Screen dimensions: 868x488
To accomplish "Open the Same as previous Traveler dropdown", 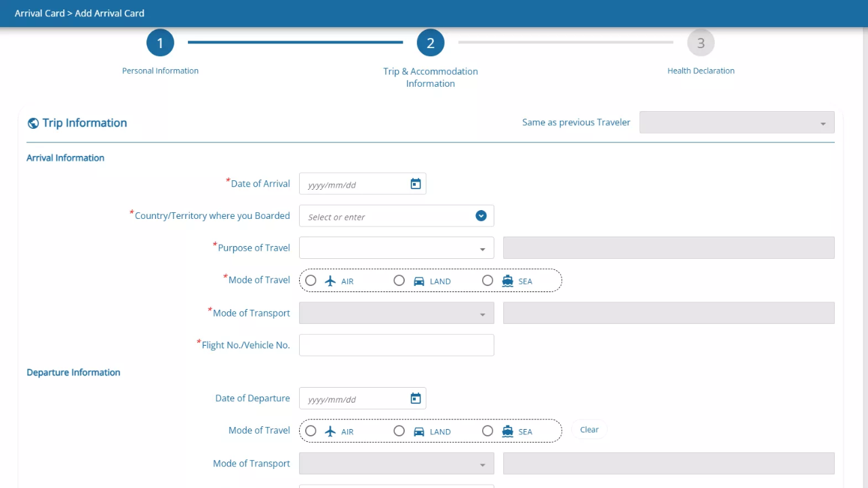I will click(736, 123).
